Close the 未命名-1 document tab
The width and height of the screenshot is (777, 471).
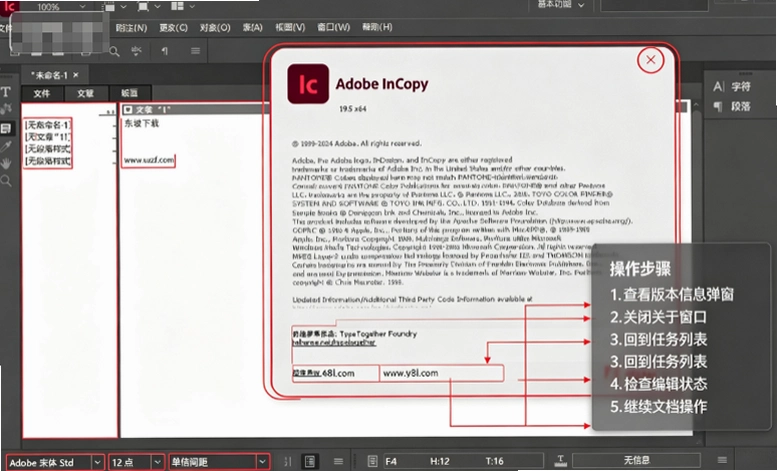[x=76, y=75]
